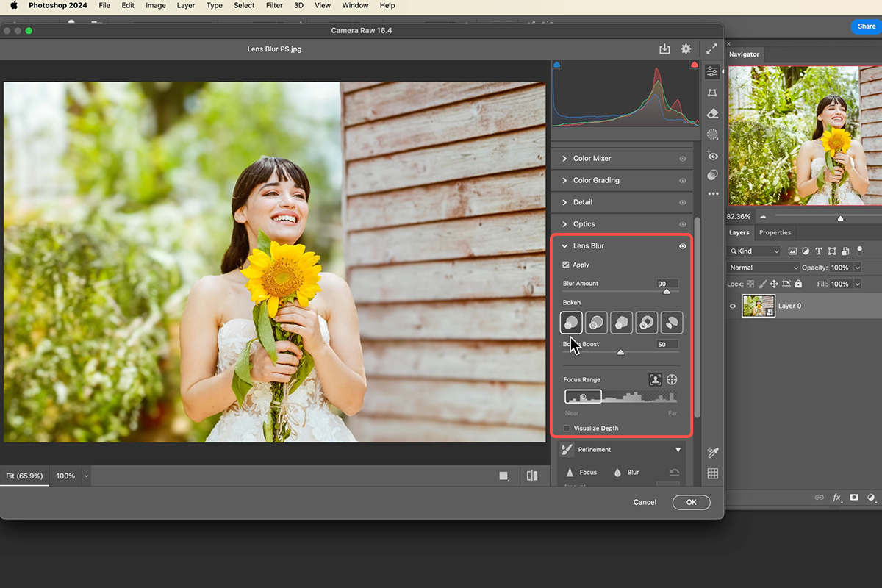This screenshot has width=882, height=588.
Task: Open the Normal blend mode dropdown
Action: click(762, 268)
